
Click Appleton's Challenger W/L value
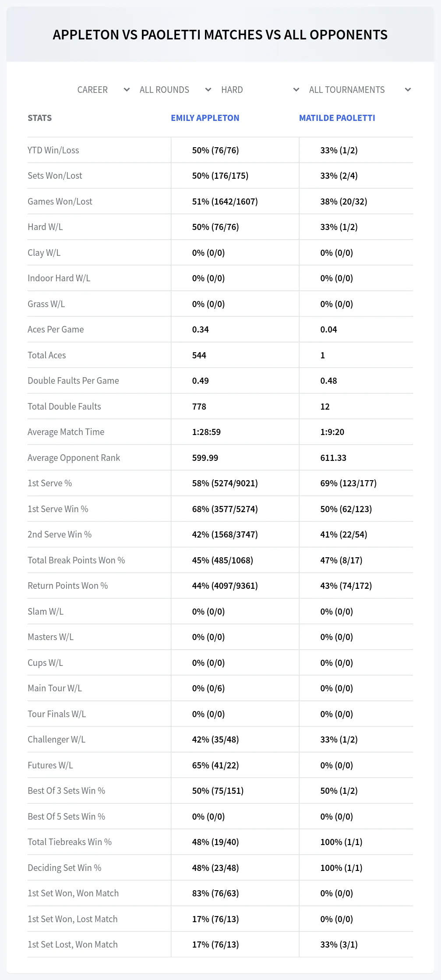[x=215, y=739]
